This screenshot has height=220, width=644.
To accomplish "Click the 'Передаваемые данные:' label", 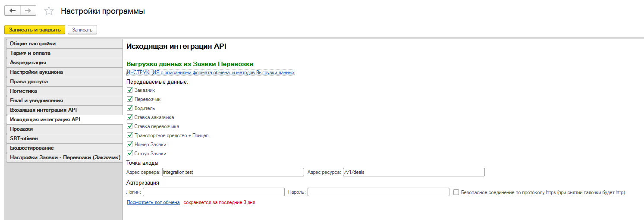I will click(157, 82).
